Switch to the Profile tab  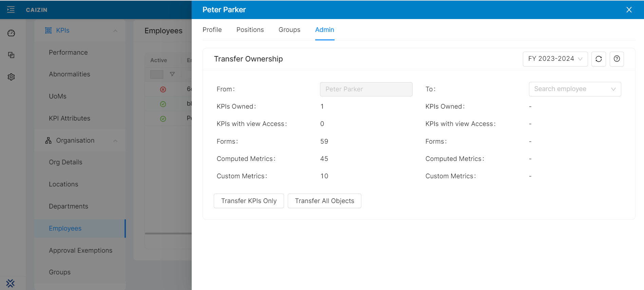(x=212, y=30)
